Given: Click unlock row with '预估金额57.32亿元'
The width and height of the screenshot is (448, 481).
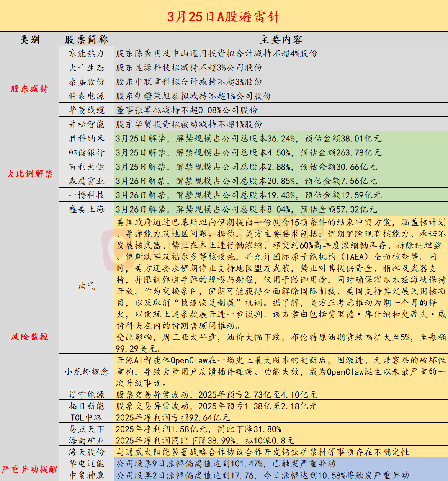Looking at the screenshot, I should click(281, 209).
